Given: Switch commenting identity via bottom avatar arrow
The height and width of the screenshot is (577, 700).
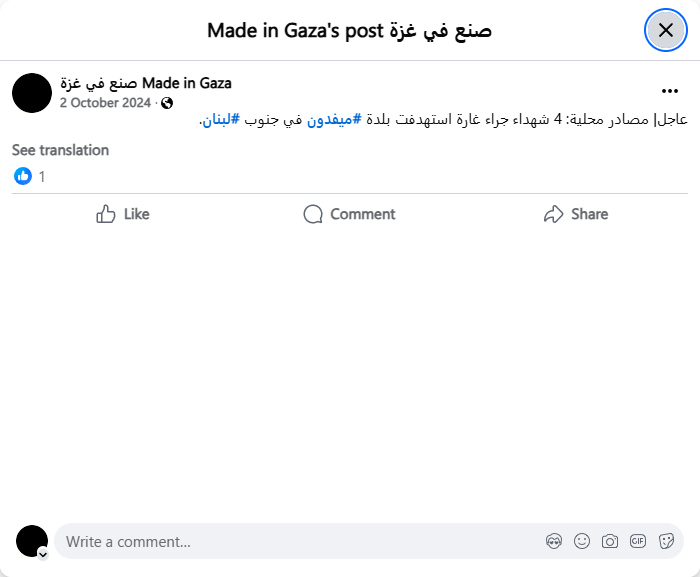Looking at the screenshot, I should pos(43,553).
